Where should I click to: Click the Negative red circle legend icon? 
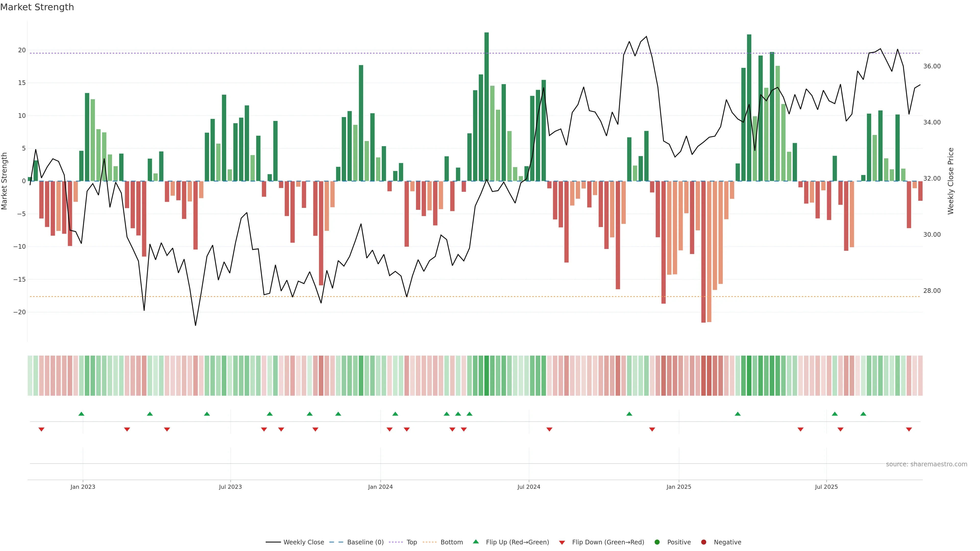[703, 542]
